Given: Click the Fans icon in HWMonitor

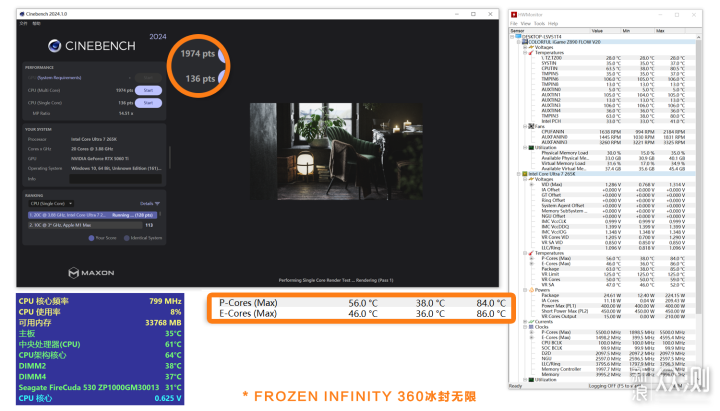Looking at the screenshot, I should pos(531,126).
